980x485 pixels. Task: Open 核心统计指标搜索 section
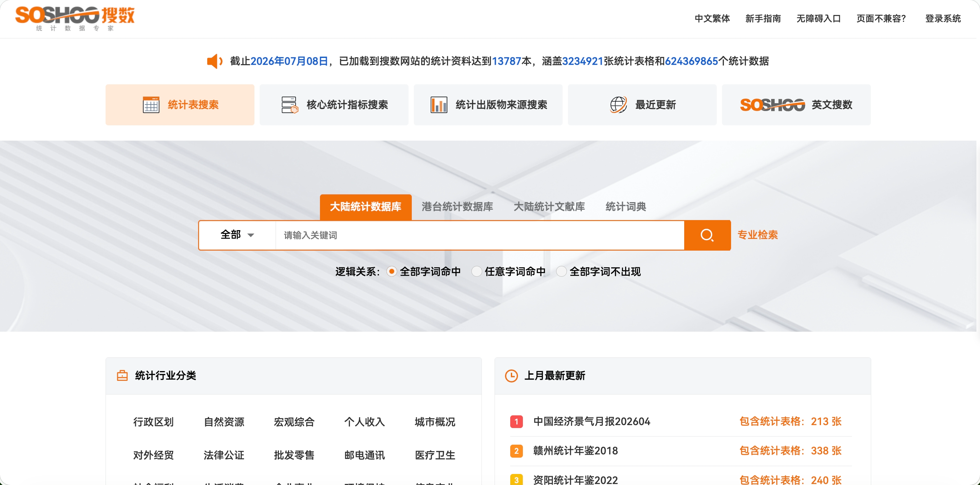coord(334,105)
